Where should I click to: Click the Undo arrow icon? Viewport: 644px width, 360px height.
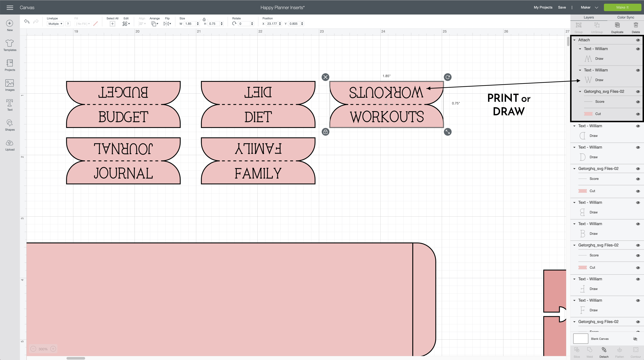coord(27,21)
